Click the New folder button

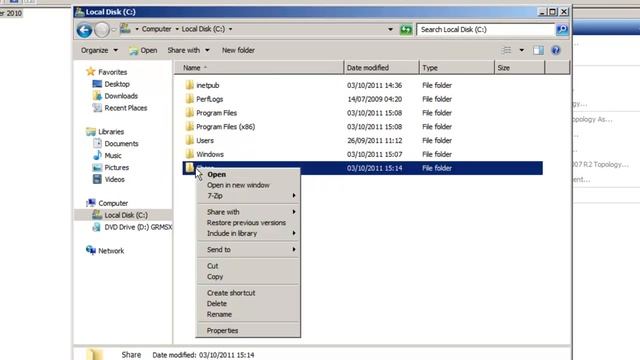[238, 50]
